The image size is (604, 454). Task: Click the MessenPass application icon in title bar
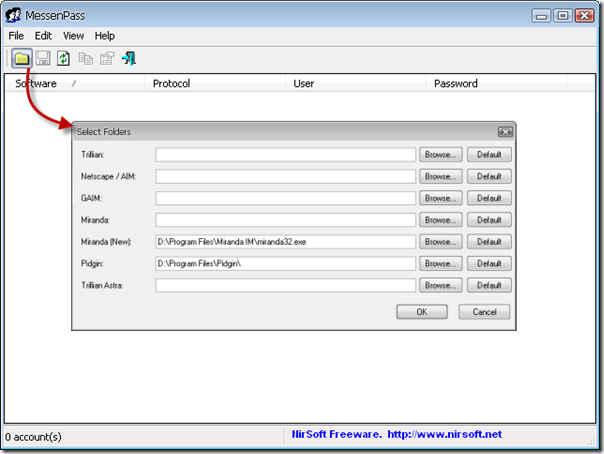(13, 15)
